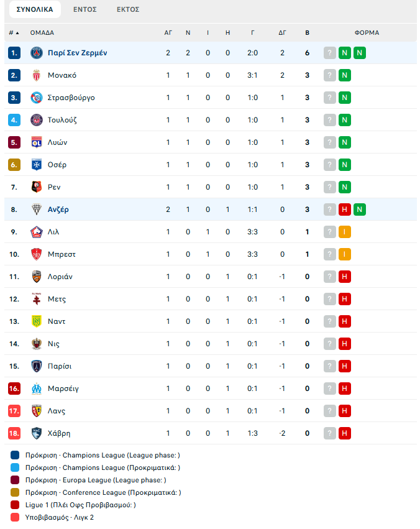Screen dimensions: 420x529
Task: Click the Paris Saint-Germain club crest
Action: coord(37,53)
